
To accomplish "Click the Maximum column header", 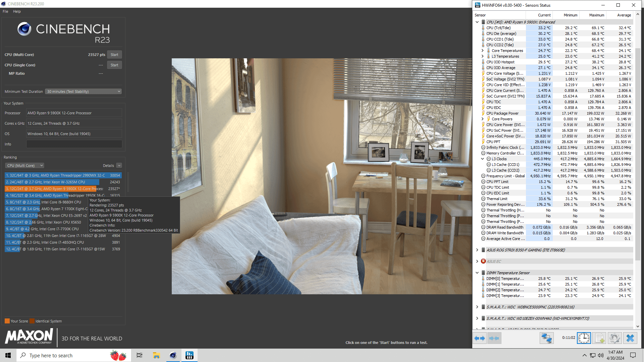I will [593, 15].
